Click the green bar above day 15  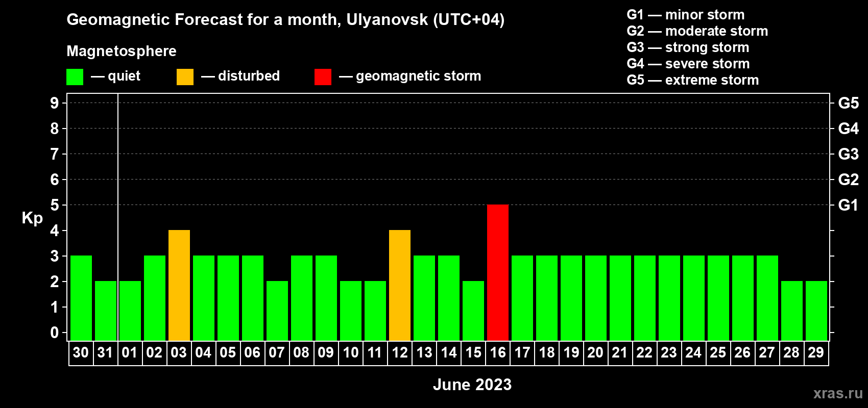tap(473, 311)
